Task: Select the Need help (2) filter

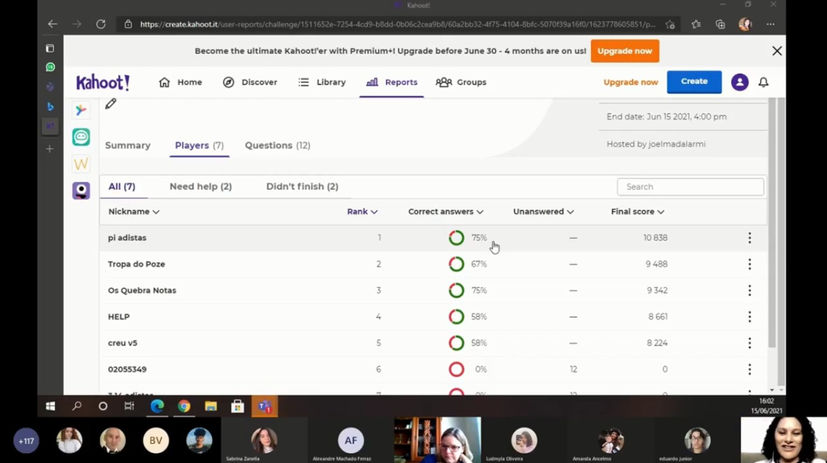Action: tap(200, 187)
